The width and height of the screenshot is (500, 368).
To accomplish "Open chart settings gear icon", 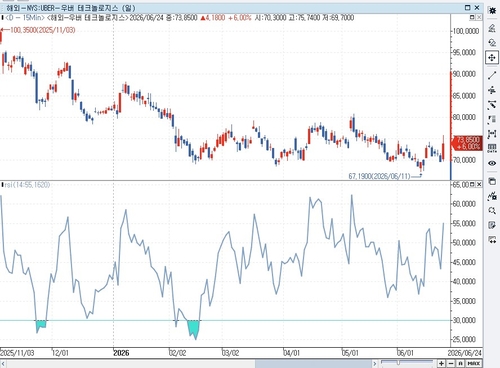I will click(x=492, y=11).
